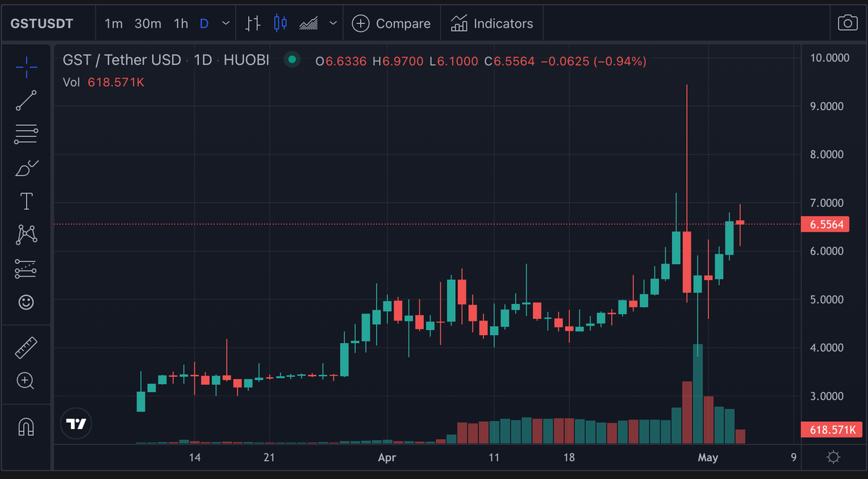
Task: Select the ruler measure tool
Action: [26, 348]
